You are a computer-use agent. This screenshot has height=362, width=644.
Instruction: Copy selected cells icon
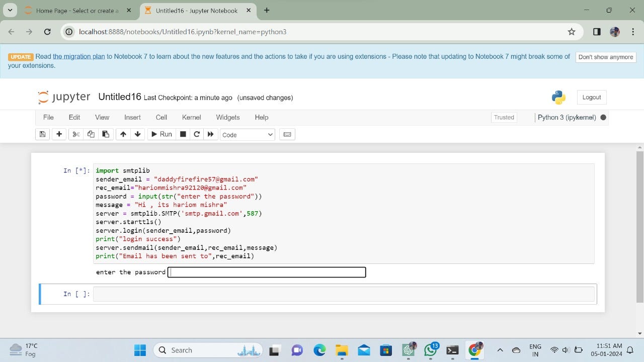point(91,134)
